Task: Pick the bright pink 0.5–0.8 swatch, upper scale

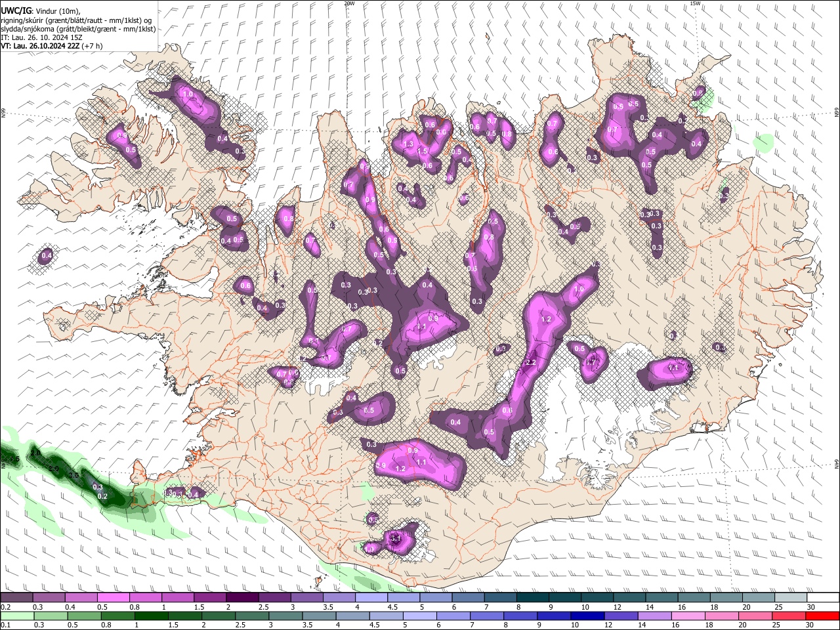Action: [114, 597]
